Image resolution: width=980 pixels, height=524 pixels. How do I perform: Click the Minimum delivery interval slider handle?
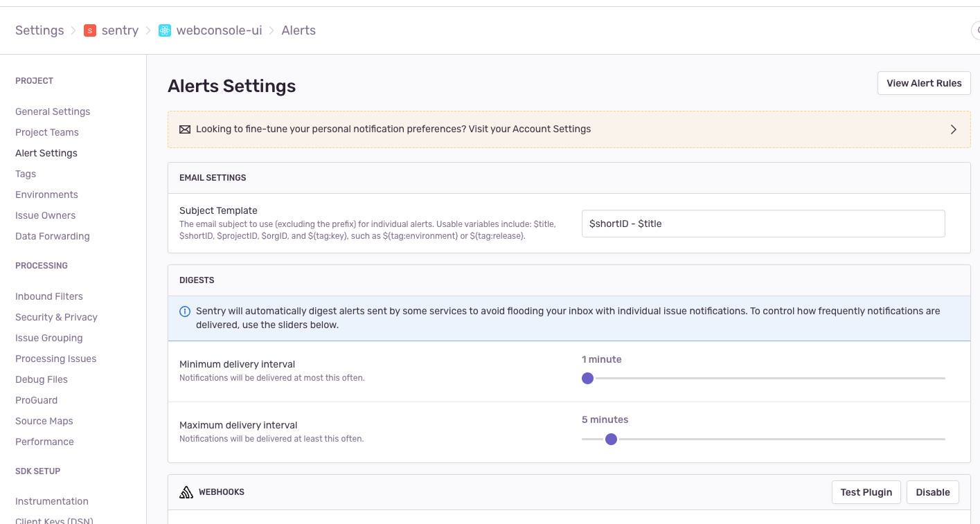click(x=587, y=378)
